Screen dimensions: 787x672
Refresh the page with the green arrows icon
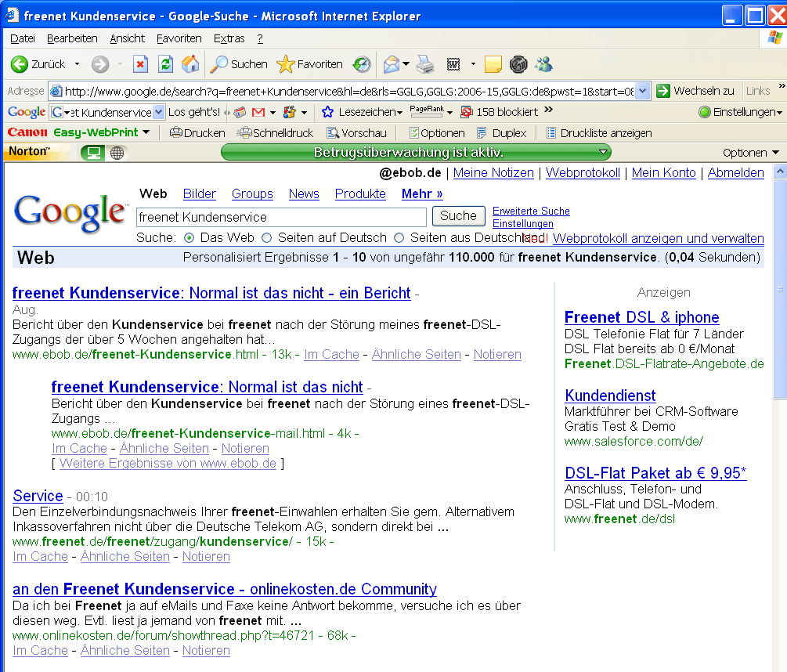click(x=166, y=64)
